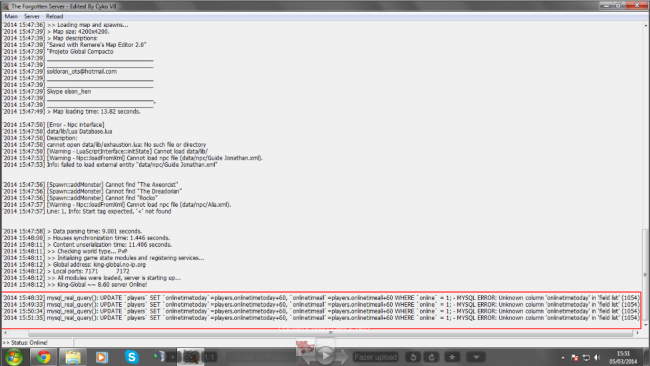The width and height of the screenshot is (650, 366).
Task: Click the star favorite icon
Action: click(452, 357)
